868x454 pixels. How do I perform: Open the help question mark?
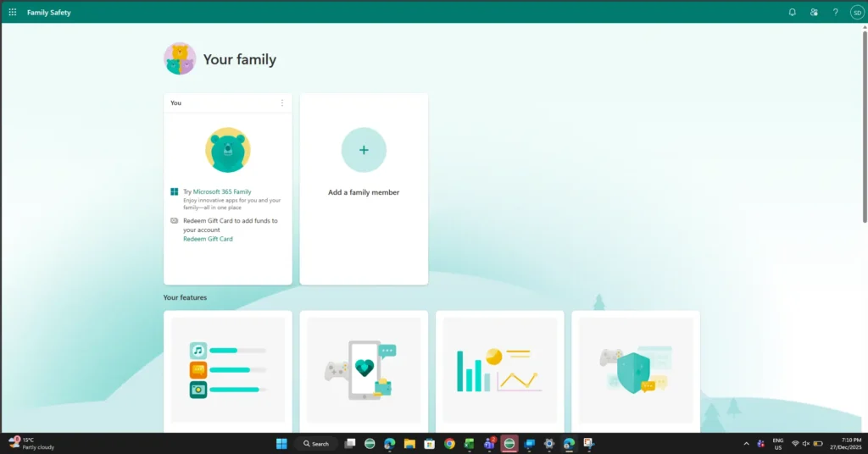835,12
